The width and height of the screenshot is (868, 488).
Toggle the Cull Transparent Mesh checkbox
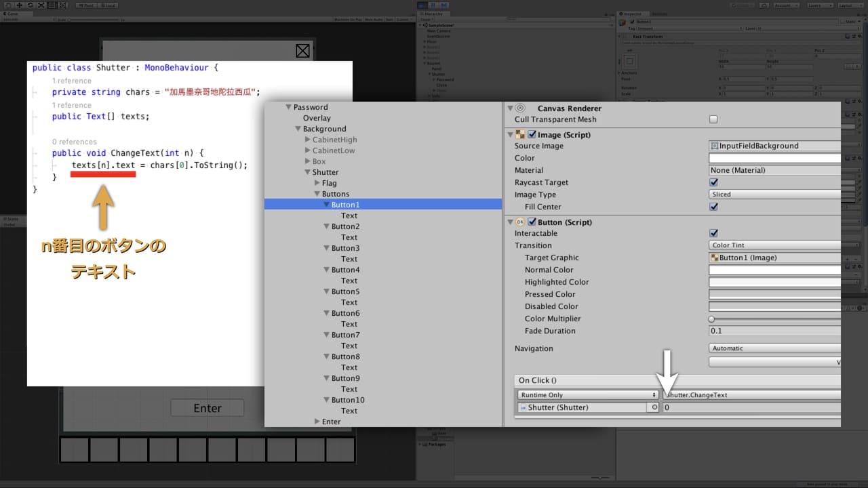coord(713,119)
